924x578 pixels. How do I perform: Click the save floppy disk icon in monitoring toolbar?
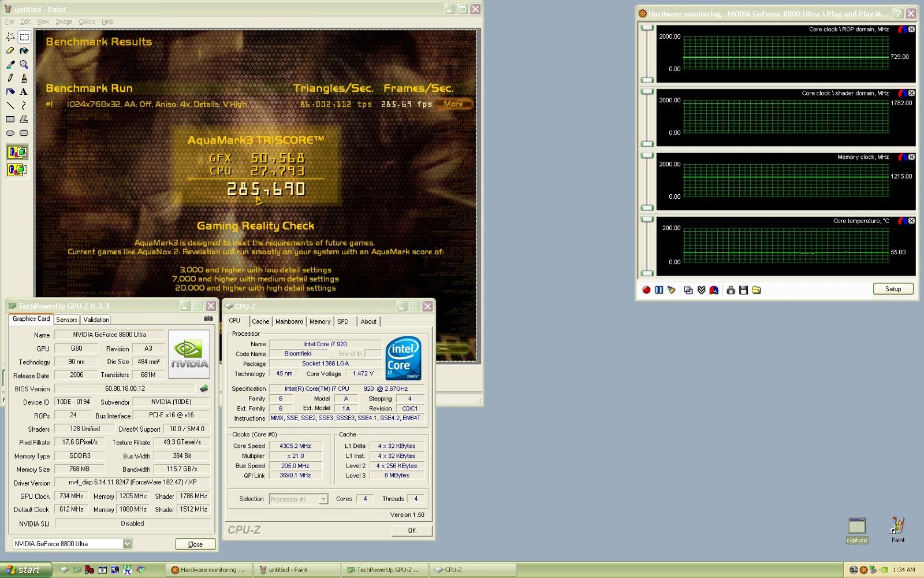point(743,290)
